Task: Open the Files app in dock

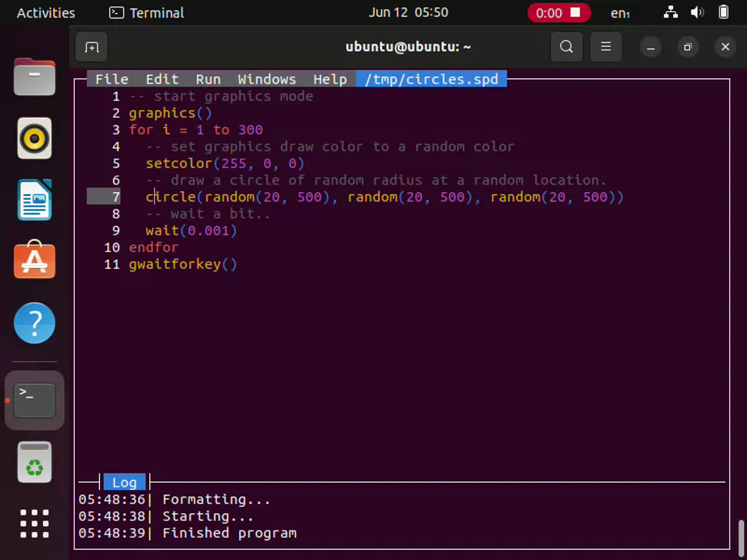Action: [35, 77]
